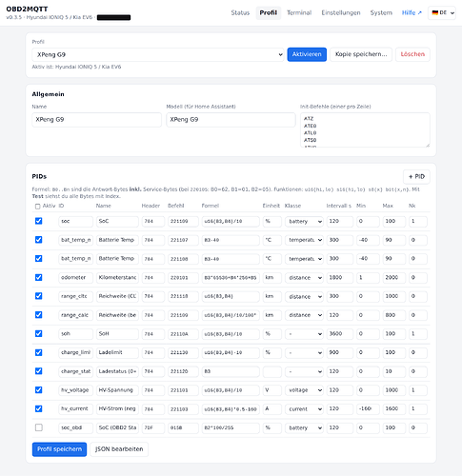462x476 pixels.
Task: Toggle the odometer row checkbox
Action: tap(39, 277)
